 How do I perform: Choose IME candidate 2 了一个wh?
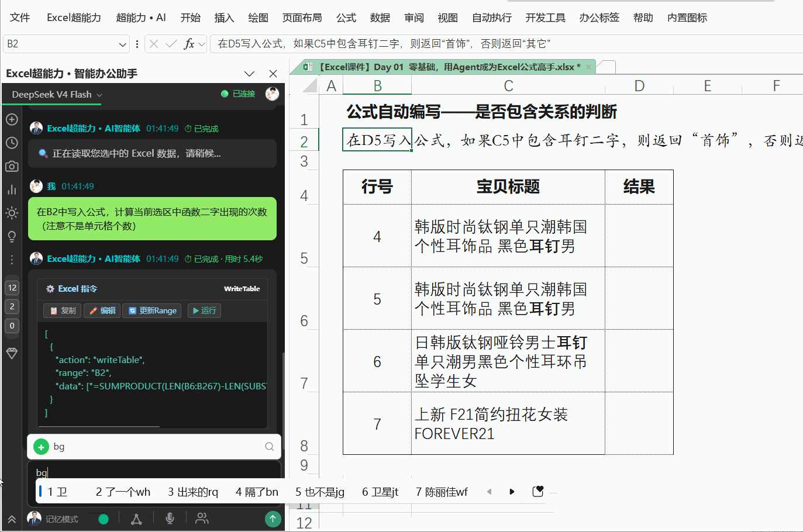[123, 492]
